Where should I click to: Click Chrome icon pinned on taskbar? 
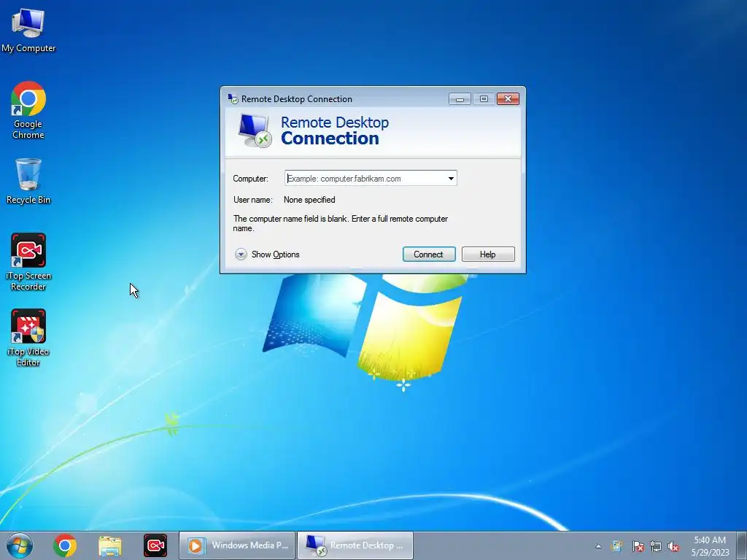[65, 545]
